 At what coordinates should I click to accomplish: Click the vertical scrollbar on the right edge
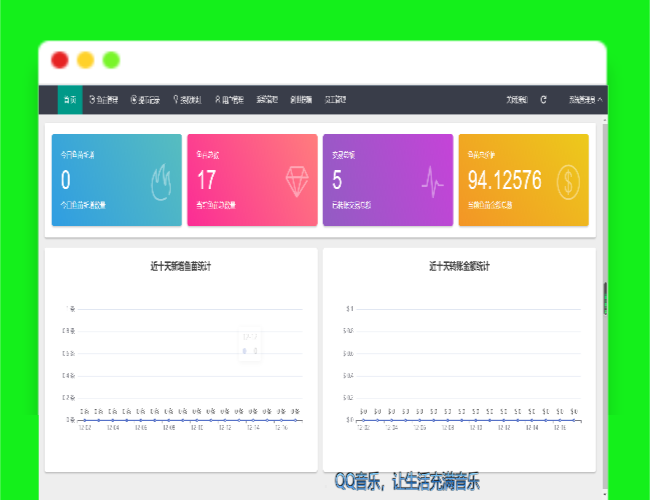tap(603, 300)
